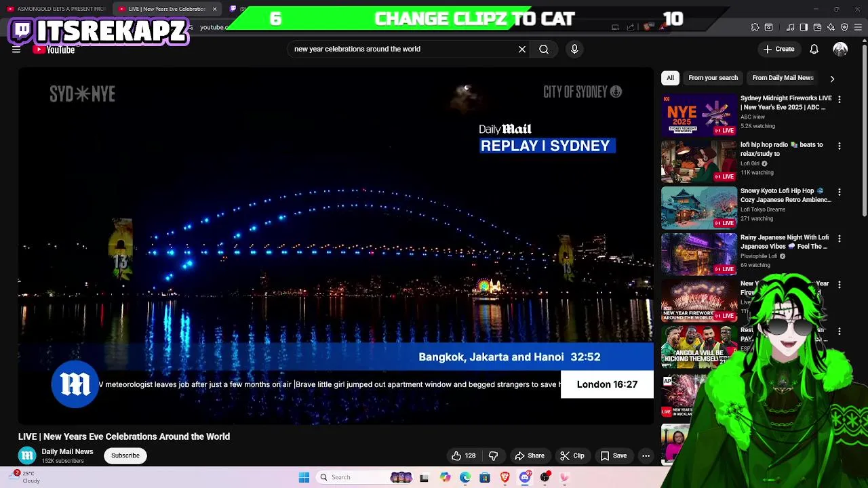Go to YouTube home via logo

[x=54, y=49]
